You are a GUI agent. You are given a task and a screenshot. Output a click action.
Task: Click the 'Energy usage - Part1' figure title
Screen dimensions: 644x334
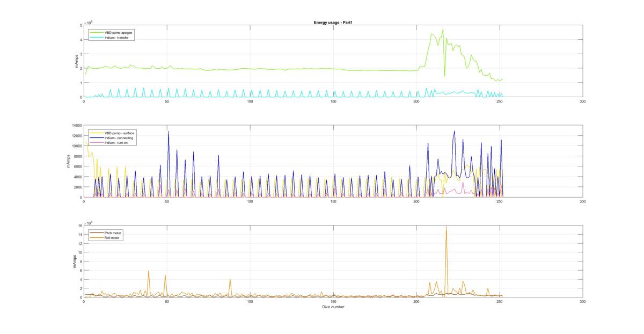click(x=332, y=22)
